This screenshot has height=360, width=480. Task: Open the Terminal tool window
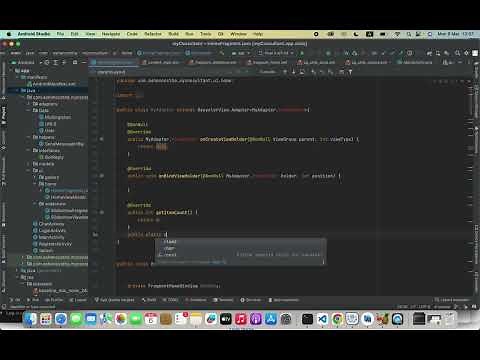pos(223,300)
